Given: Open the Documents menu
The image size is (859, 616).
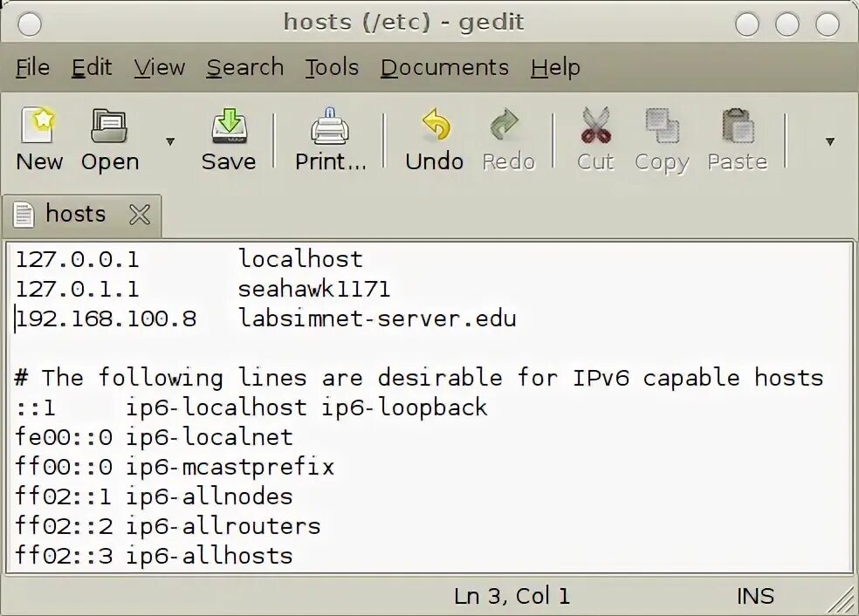Looking at the screenshot, I should click(444, 67).
